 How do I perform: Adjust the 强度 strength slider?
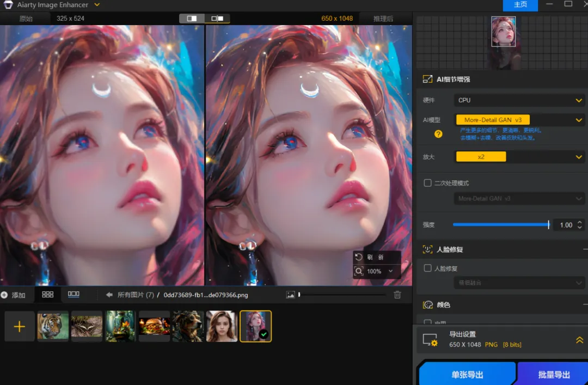click(x=501, y=225)
